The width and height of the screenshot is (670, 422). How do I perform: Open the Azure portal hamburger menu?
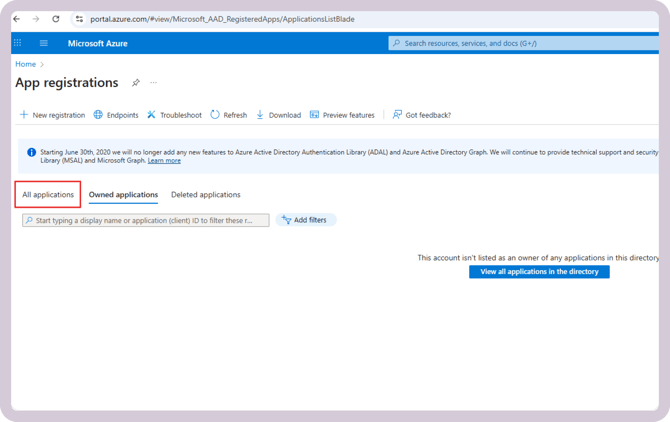(x=44, y=43)
